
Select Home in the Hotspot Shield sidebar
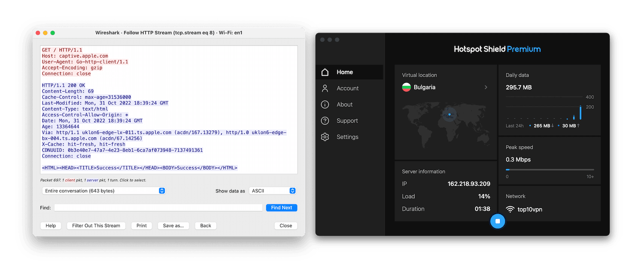click(x=345, y=72)
